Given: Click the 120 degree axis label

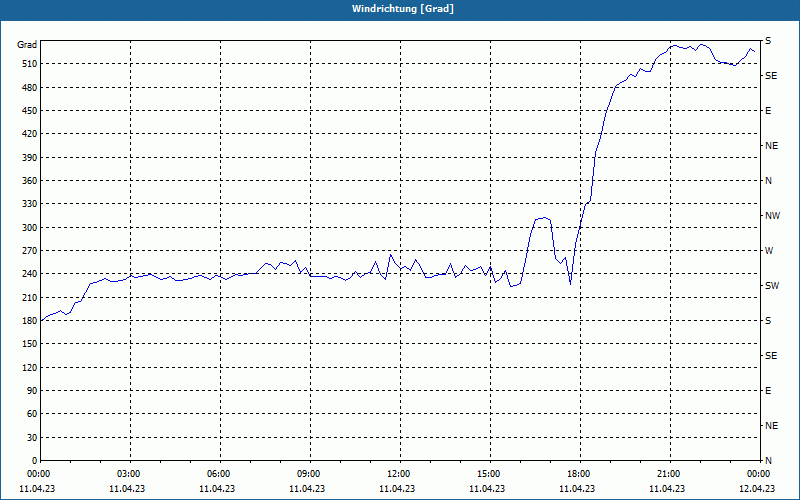Looking at the screenshot, I should click(x=29, y=367).
